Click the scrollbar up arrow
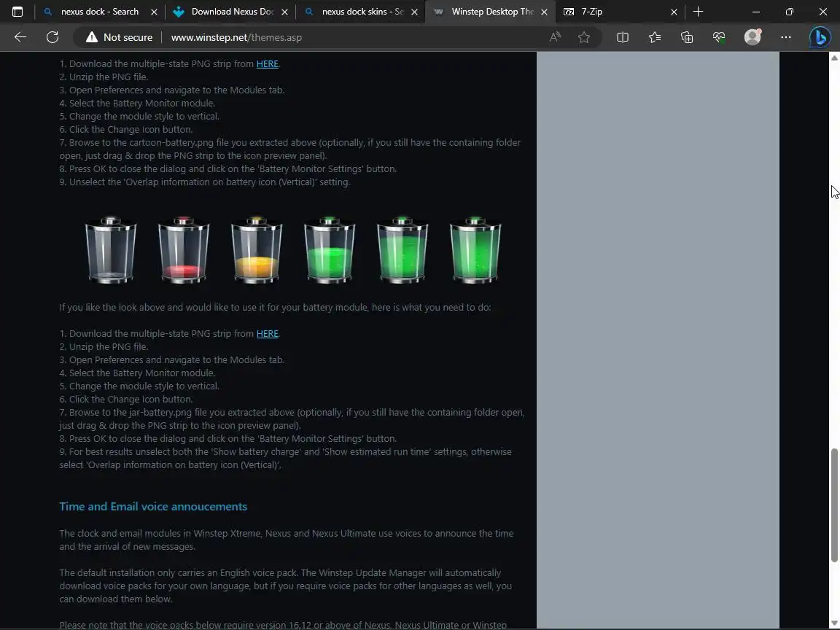 834,58
